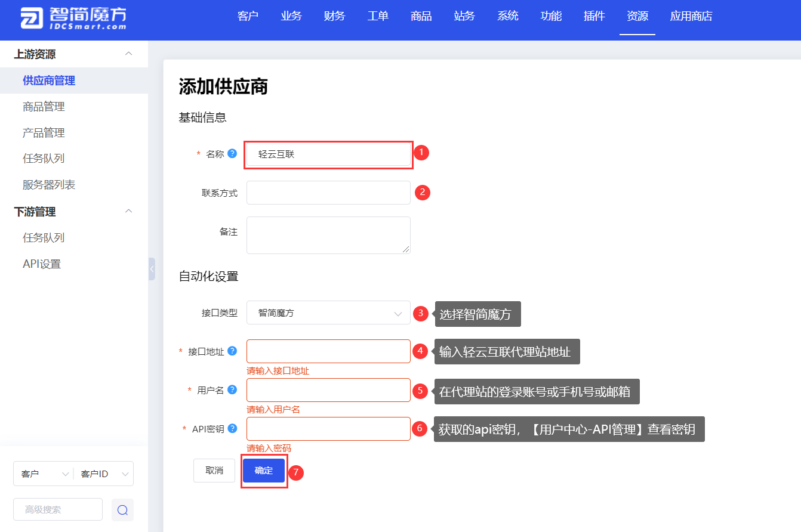Open the 业务 top menu
801x532 pixels.
(291, 16)
